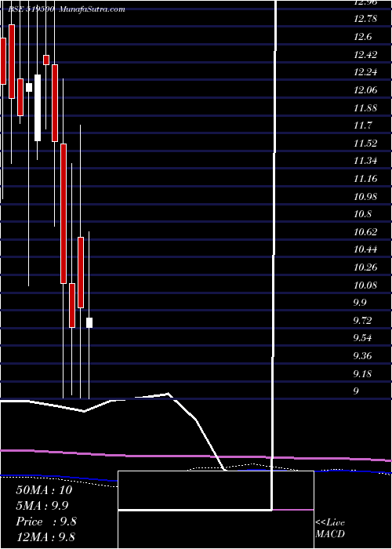The image size is (392, 549).
Task: Click the 50MA : 10 legend text
Action: (44, 490)
